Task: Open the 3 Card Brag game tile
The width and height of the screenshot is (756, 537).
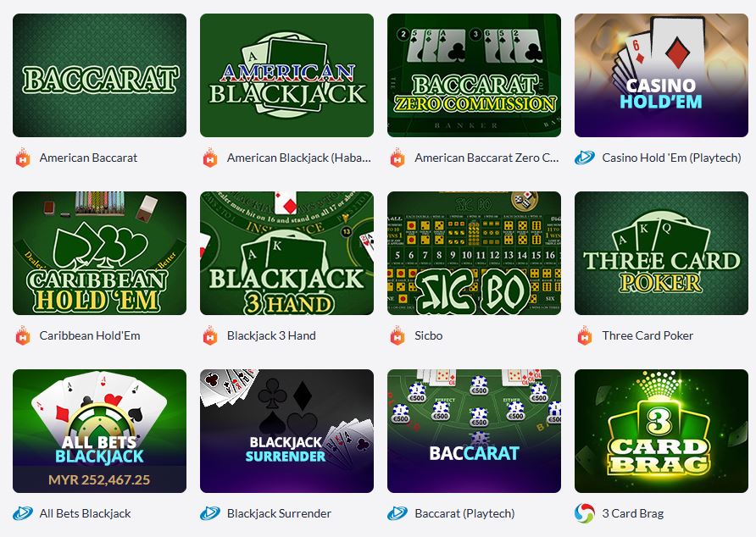Action: (661, 431)
